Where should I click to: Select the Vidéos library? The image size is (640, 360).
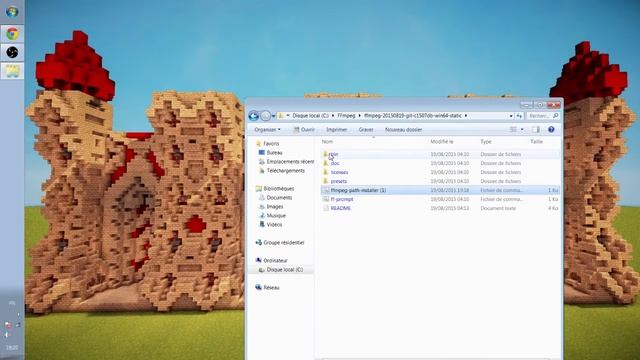(274, 224)
